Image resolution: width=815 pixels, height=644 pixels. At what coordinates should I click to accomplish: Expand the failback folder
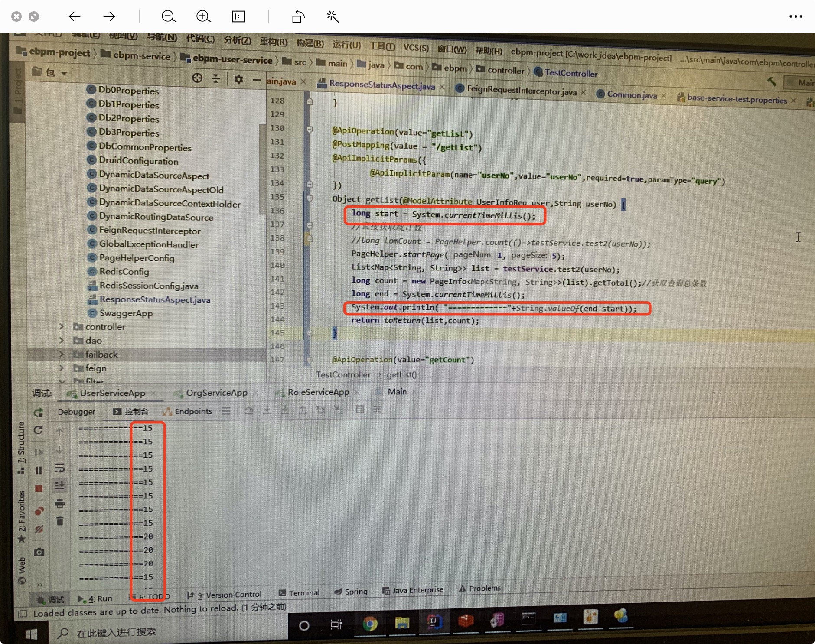pyautogui.click(x=62, y=354)
